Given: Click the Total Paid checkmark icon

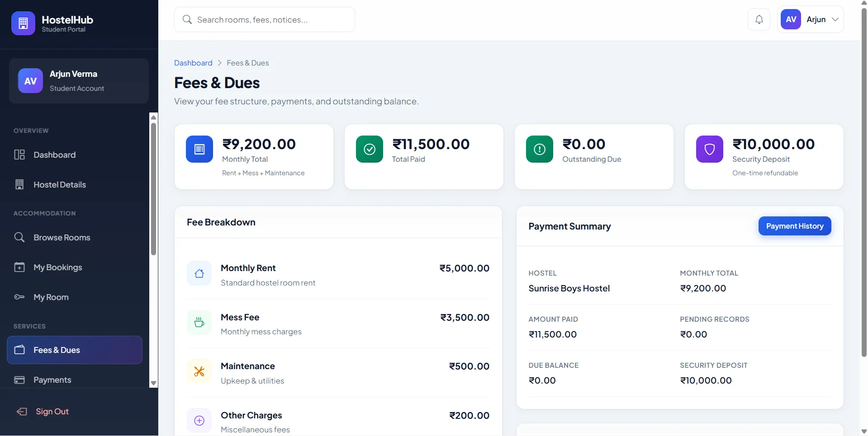Looking at the screenshot, I should pos(370,149).
